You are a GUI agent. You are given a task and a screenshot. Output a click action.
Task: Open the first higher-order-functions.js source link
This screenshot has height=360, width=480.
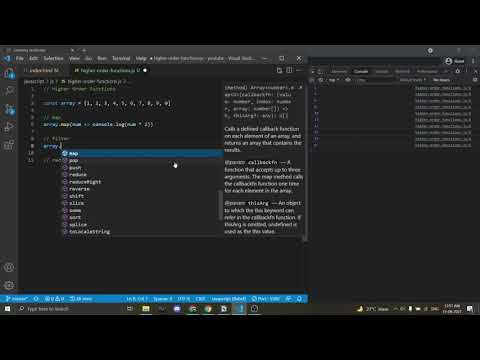[443, 88]
